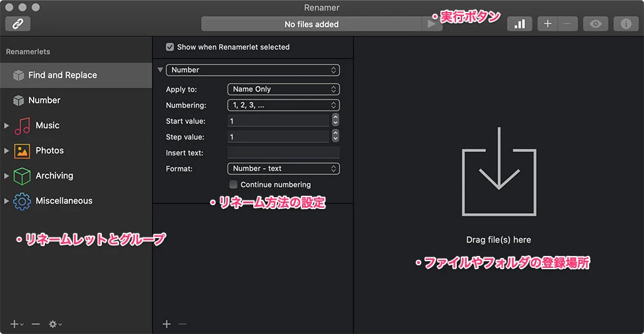Click the chain link icon in toolbar
The image size is (644, 334).
click(18, 24)
